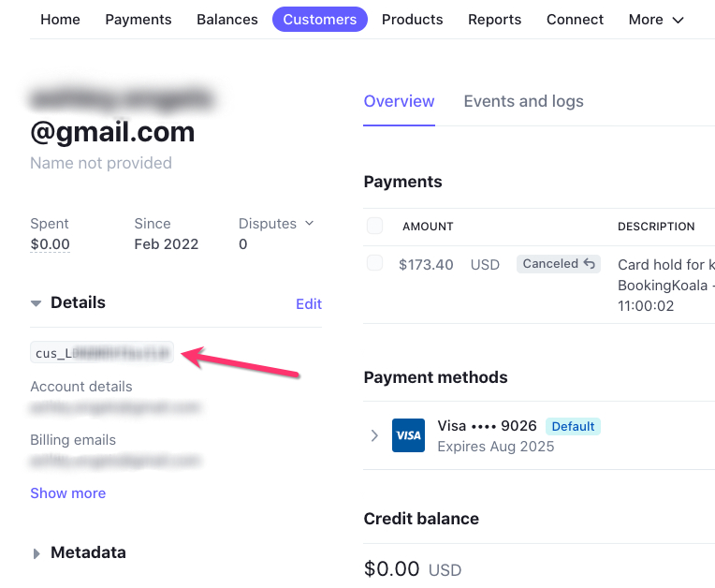Open the More navigation dropdown
The width and height of the screenshot is (715, 588).
656,20
